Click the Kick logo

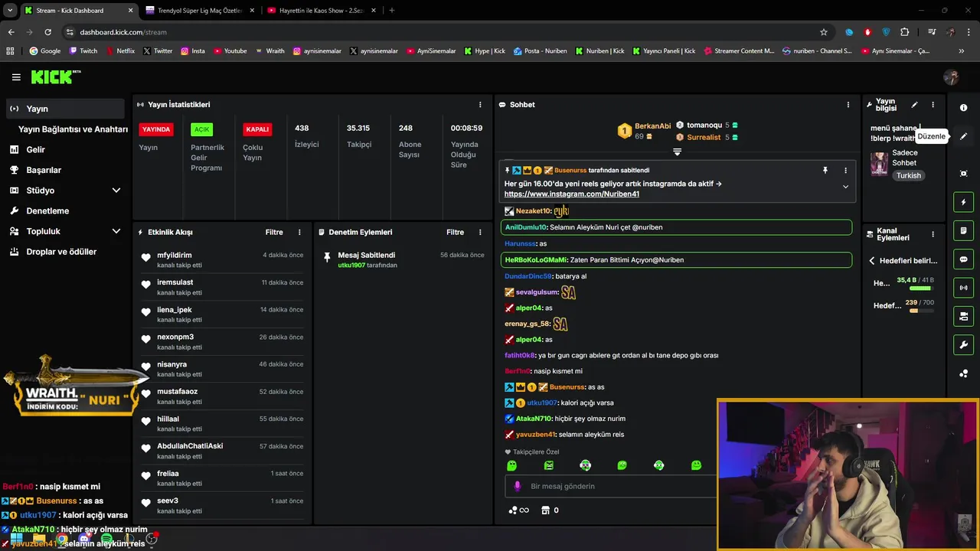(55, 77)
